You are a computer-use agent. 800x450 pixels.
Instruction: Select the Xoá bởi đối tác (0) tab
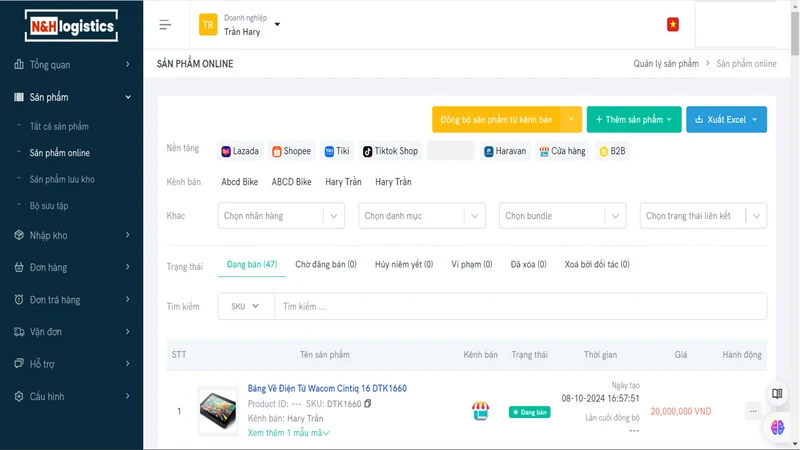(x=597, y=264)
